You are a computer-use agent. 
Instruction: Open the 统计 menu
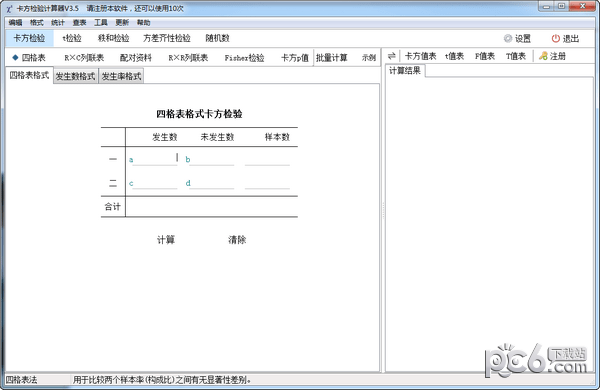pos(58,23)
